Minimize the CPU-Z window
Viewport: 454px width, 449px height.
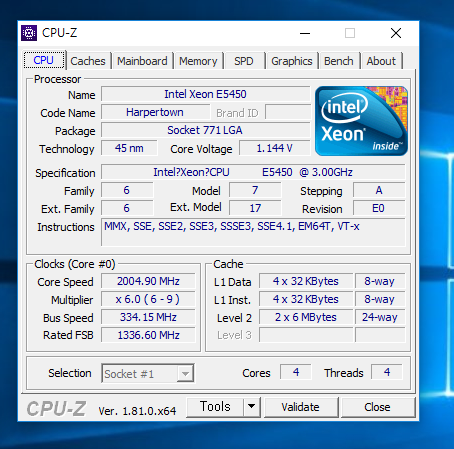pos(305,33)
